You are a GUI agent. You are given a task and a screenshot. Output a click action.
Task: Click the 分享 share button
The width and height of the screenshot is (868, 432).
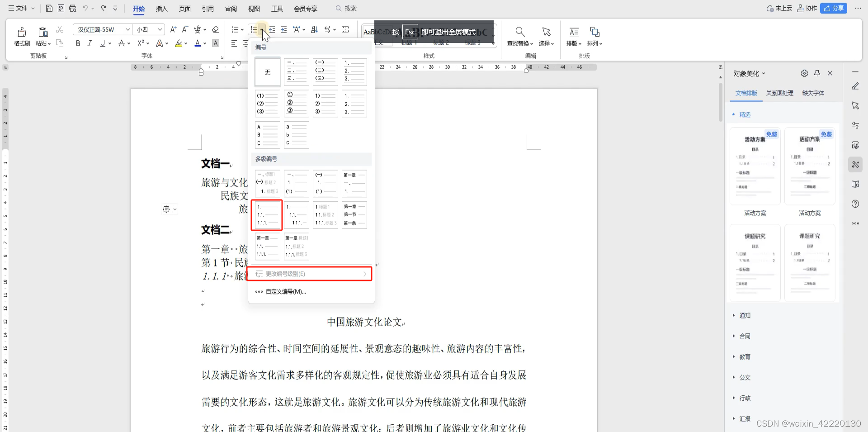834,8
